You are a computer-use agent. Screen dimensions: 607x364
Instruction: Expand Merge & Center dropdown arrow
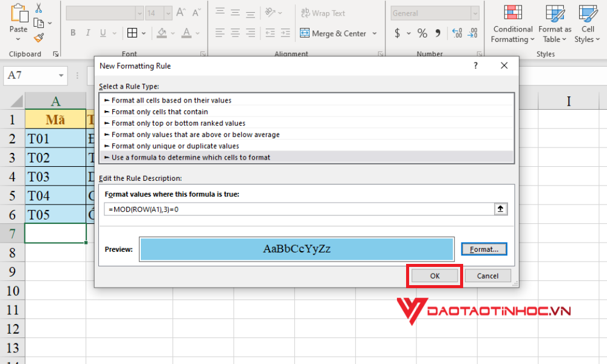pos(375,33)
